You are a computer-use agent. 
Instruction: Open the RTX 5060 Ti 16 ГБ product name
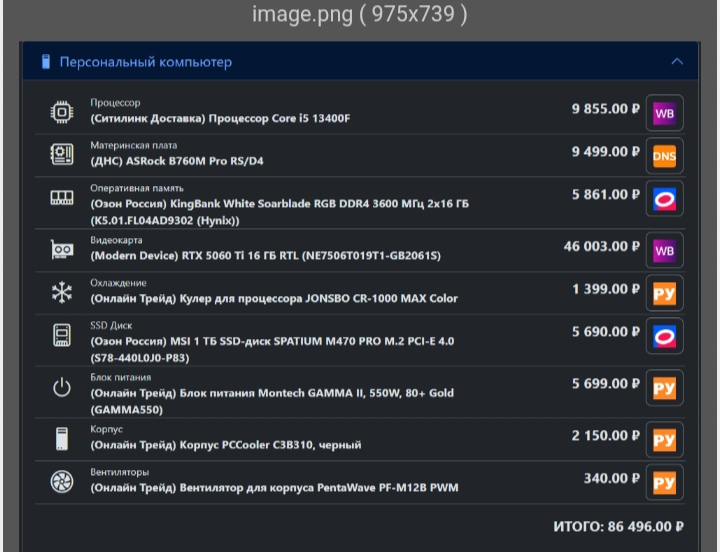click(x=265, y=256)
